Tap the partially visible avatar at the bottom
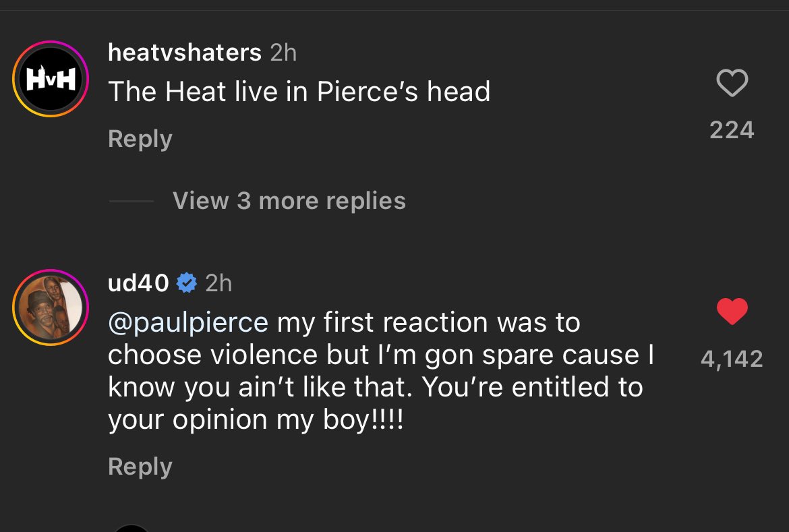The image size is (789, 532). [132, 528]
